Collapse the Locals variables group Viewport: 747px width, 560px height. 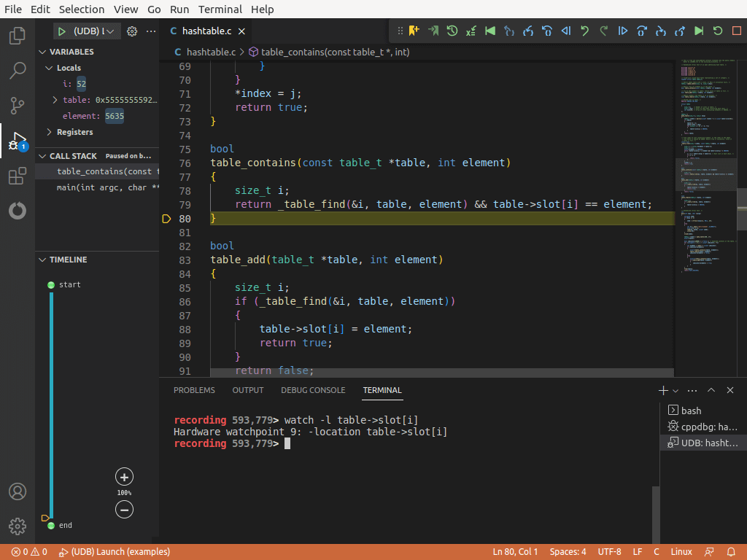[49, 68]
